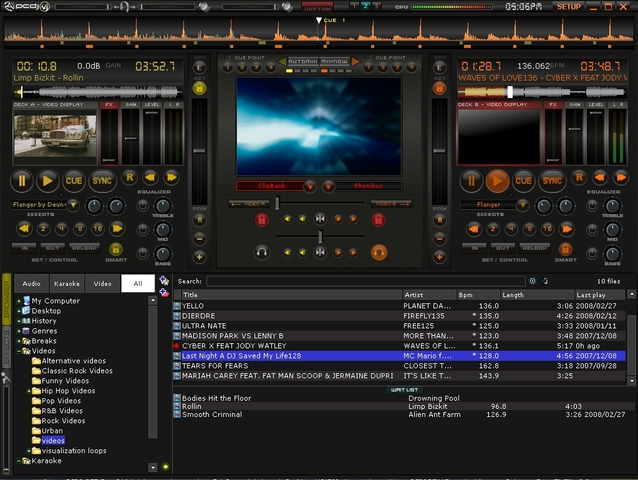
Task: Expand visualization loops folder
Action: point(29,451)
